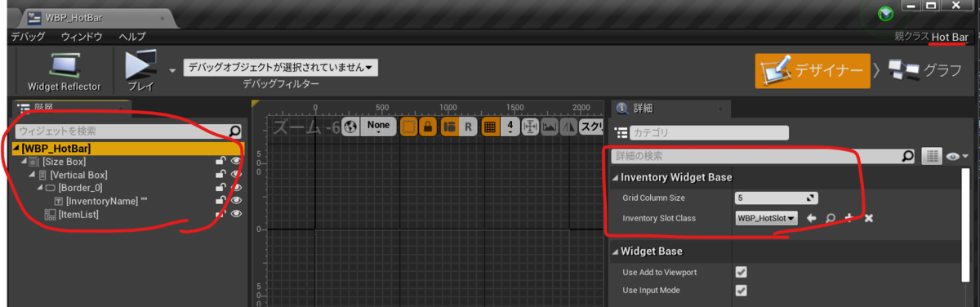Viewport: 980px width, 307px height.
Task: Open the property matrix grid icon
Action: pos(933,155)
